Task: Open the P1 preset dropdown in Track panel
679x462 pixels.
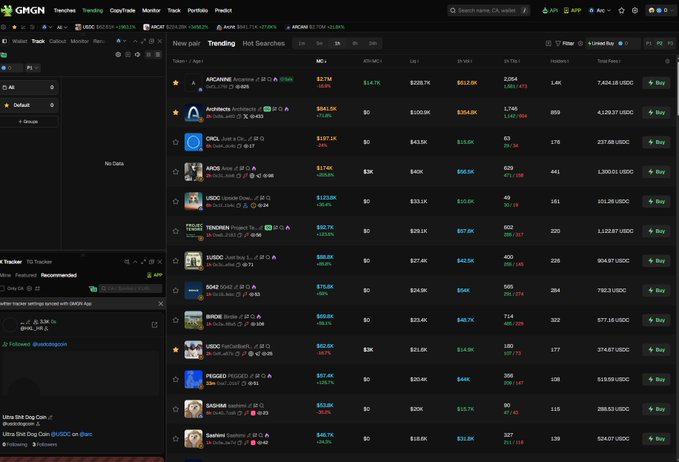Action: pos(32,68)
